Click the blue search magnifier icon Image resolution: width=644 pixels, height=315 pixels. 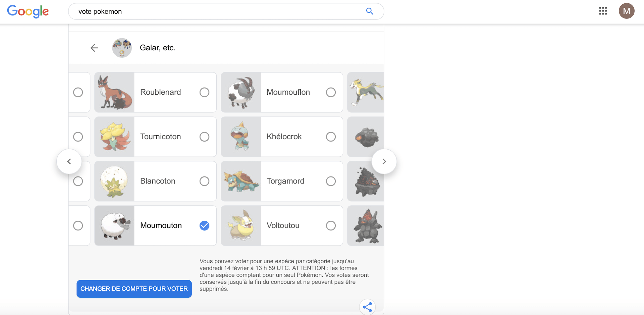[x=370, y=11]
